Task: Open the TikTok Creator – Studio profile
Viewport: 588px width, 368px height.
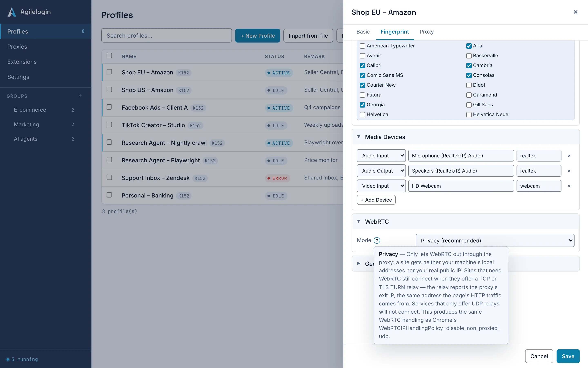Action: (x=153, y=125)
